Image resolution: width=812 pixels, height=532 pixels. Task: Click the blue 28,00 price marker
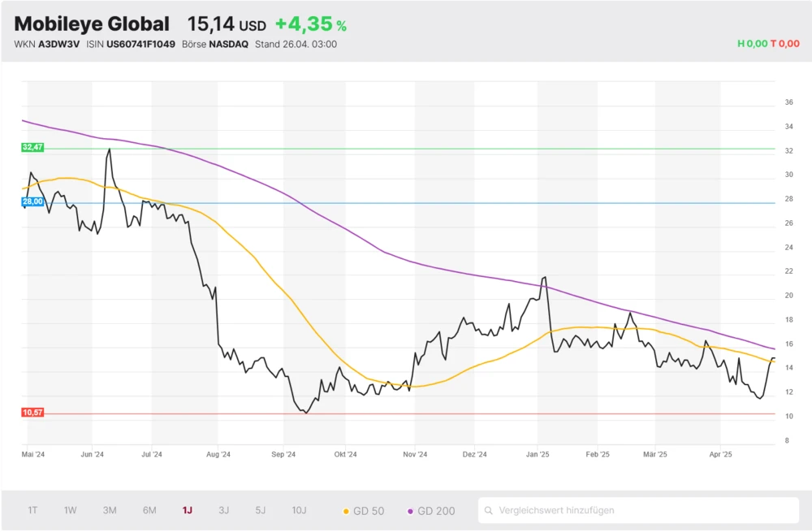pyautogui.click(x=32, y=202)
